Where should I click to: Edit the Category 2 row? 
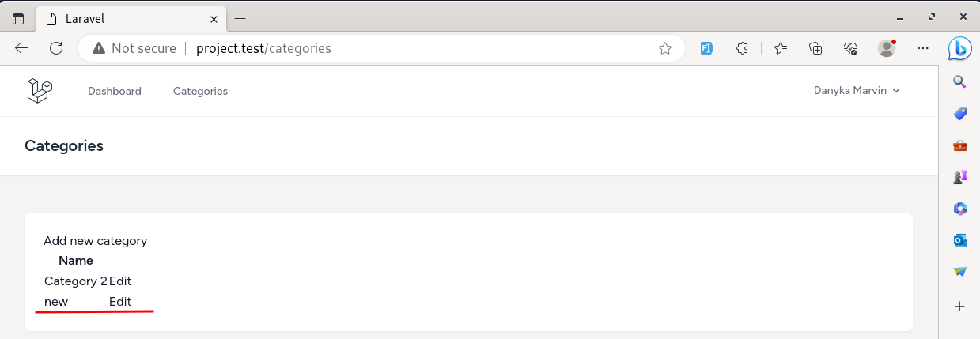120,281
